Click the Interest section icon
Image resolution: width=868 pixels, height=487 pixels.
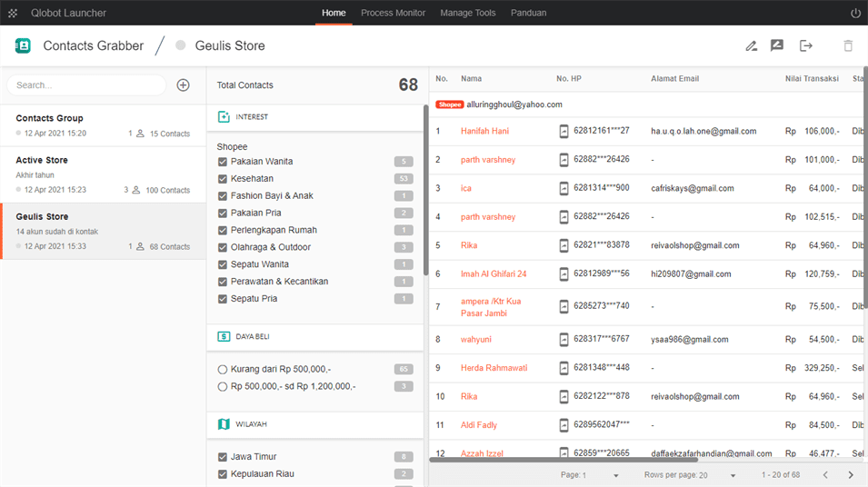pos(224,117)
